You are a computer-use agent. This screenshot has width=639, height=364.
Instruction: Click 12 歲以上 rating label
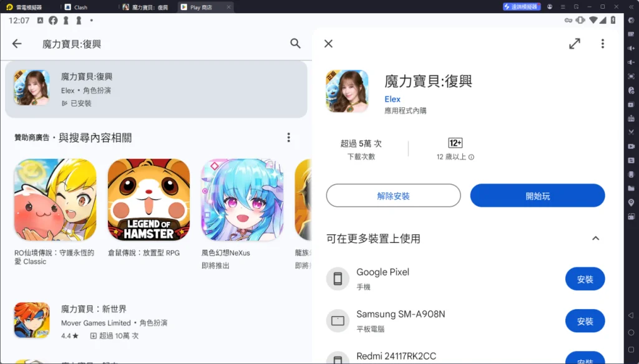[451, 157]
